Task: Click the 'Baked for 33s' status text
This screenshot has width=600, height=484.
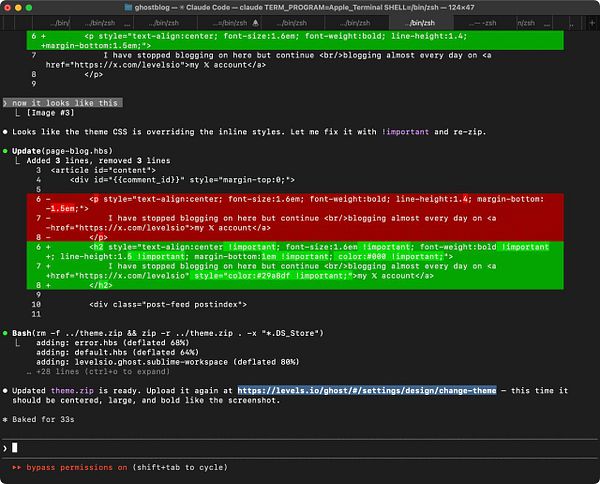Action: pyautogui.click(x=43, y=419)
